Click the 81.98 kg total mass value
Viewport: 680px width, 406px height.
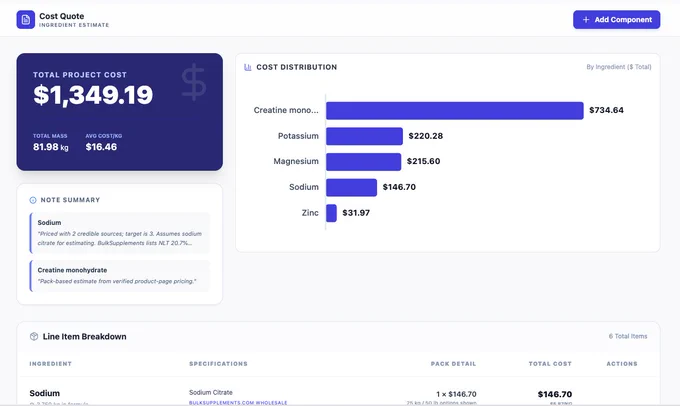51,147
